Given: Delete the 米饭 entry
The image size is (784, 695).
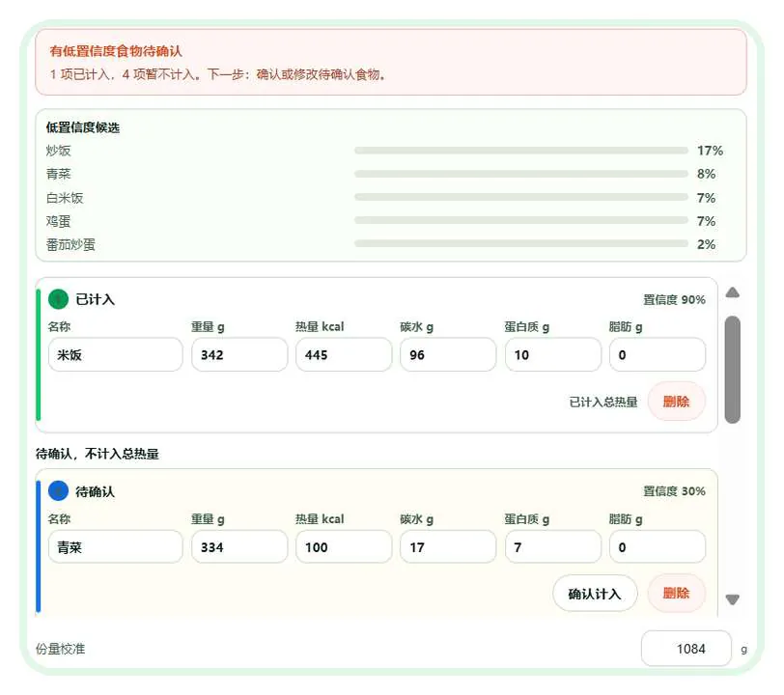Looking at the screenshot, I should (676, 402).
